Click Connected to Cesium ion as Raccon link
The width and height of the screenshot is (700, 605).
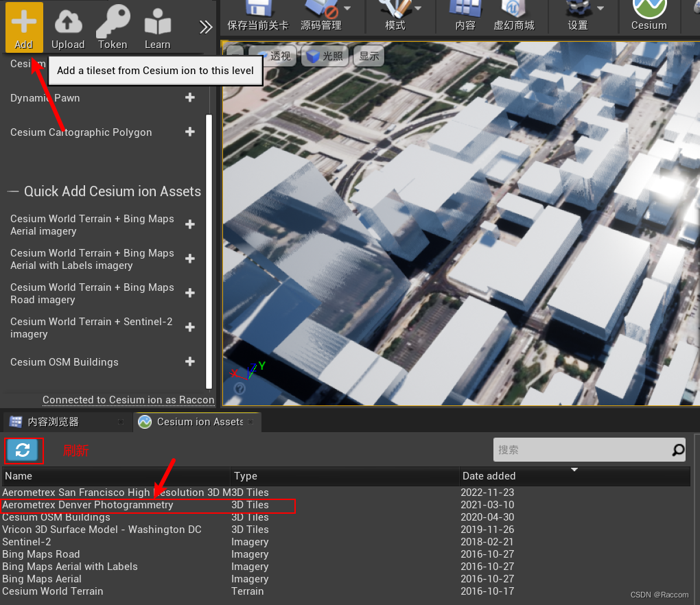[128, 400]
